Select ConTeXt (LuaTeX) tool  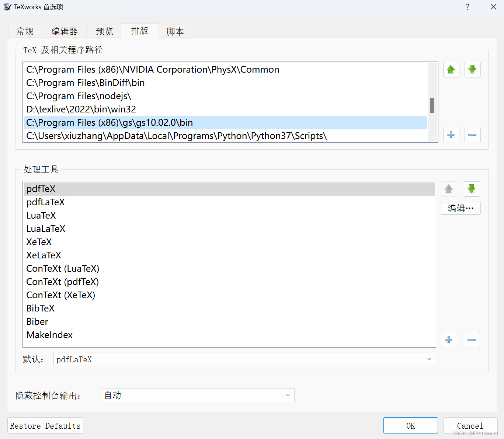pyautogui.click(x=229, y=268)
